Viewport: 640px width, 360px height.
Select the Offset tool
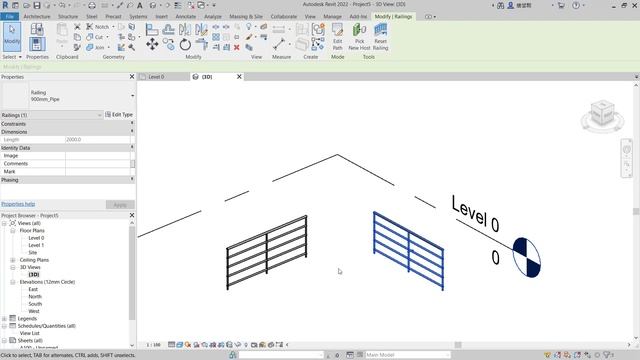pos(168,29)
